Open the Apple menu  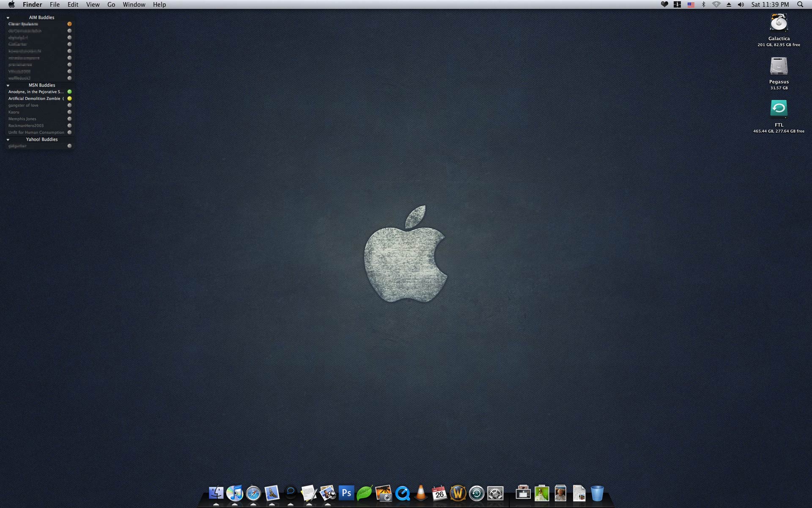[x=11, y=4]
